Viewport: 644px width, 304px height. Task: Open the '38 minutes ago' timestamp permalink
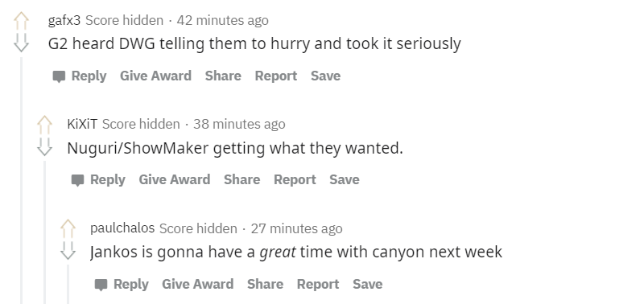[x=239, y=124]
